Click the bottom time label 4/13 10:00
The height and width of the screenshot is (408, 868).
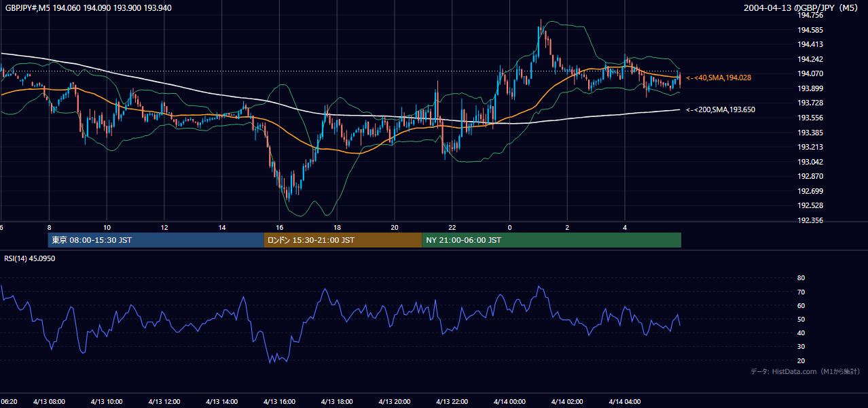(107, 402)
